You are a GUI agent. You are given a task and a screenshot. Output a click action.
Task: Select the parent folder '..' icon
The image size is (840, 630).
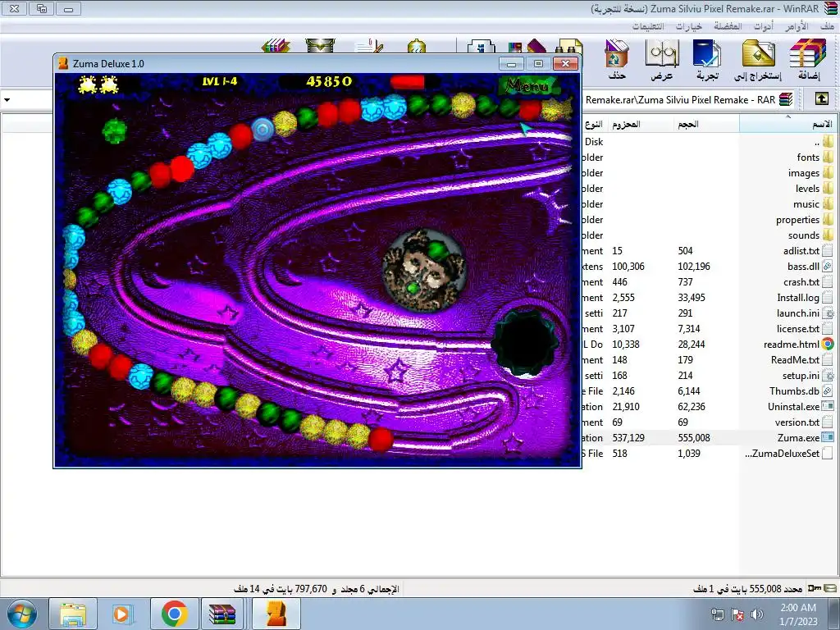829,141
